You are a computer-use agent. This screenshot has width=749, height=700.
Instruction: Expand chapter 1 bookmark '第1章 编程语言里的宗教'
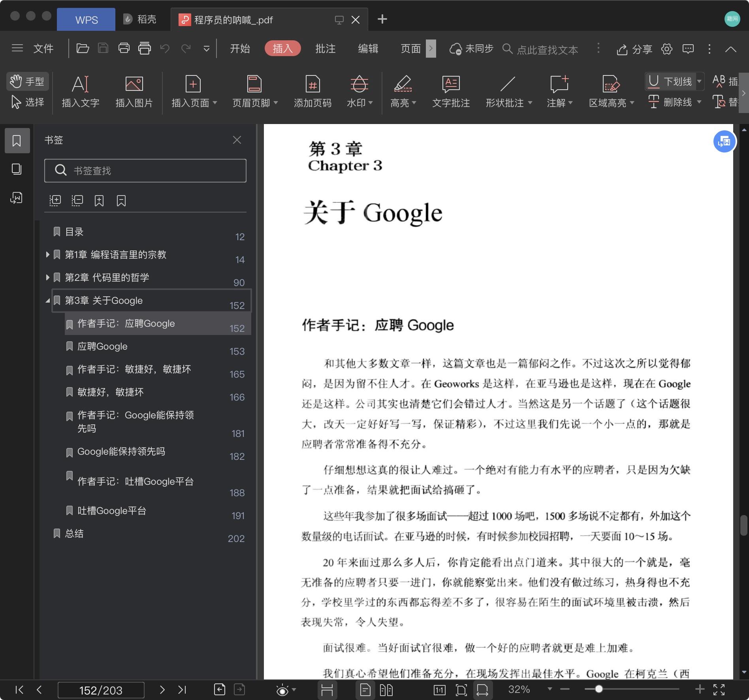pos(47,255)
